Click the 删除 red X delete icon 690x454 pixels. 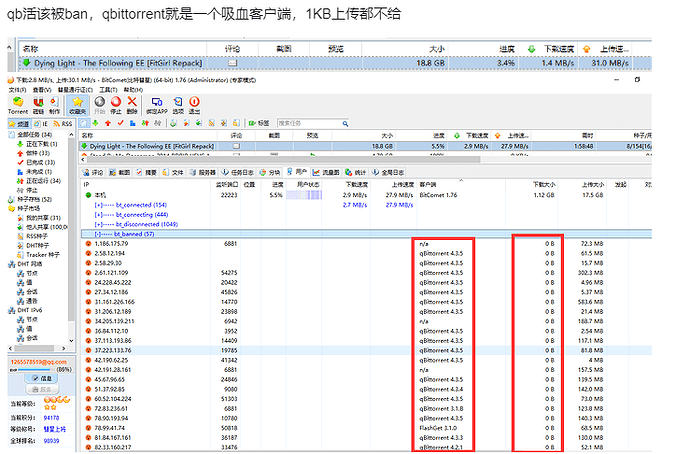point(133,104)
